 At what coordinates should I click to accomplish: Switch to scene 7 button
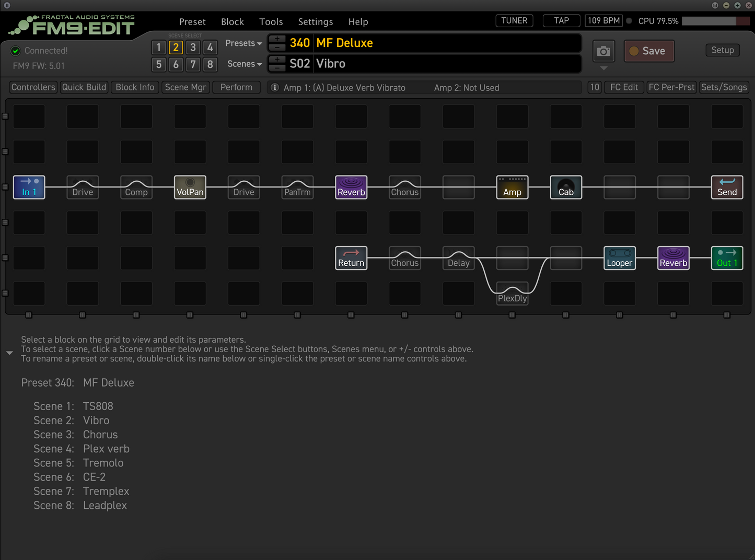point(193,64)
